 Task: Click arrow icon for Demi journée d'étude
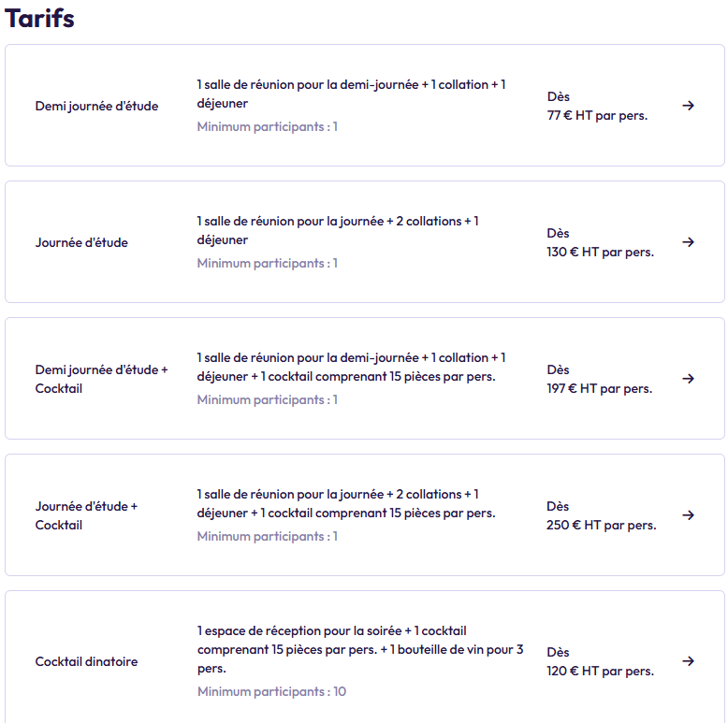(x=688, y=106)
